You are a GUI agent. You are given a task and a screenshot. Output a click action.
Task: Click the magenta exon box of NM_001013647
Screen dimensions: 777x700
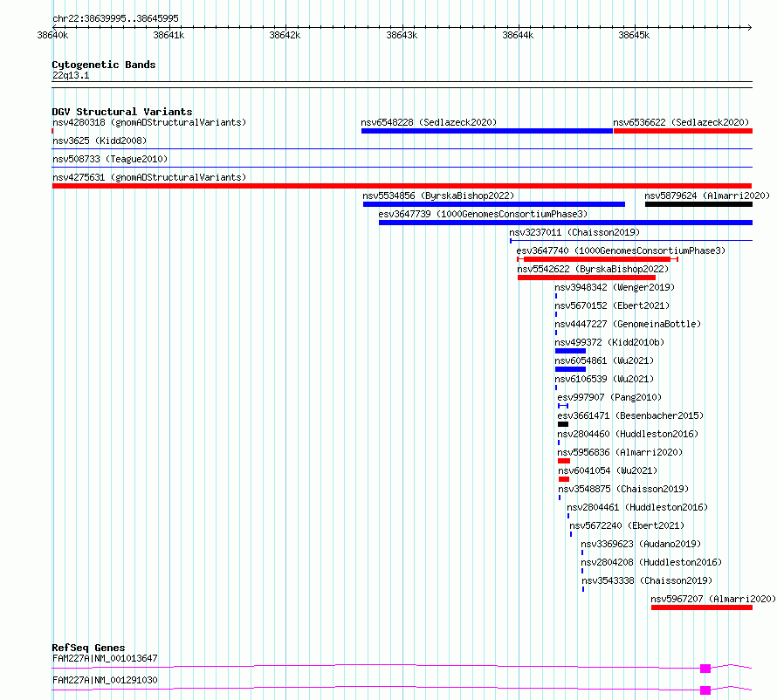[705, 669]
